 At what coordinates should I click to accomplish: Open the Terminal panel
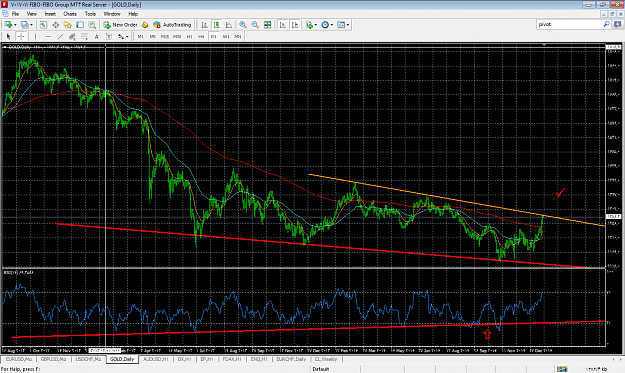pos(80,25)
